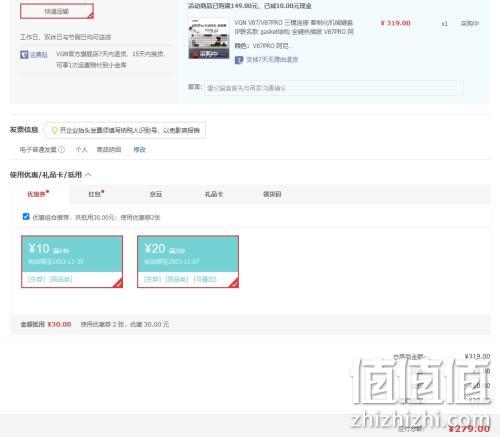Screen dimensions: 500x437
Task: Switch to the 礼品卡 tab
Action: click(214, 194)
